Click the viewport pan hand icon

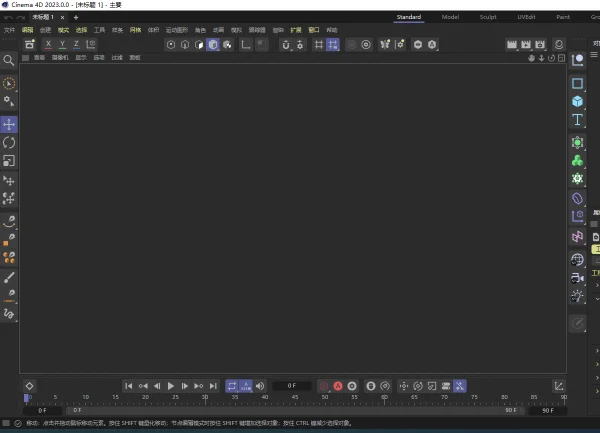coord(531,58)
